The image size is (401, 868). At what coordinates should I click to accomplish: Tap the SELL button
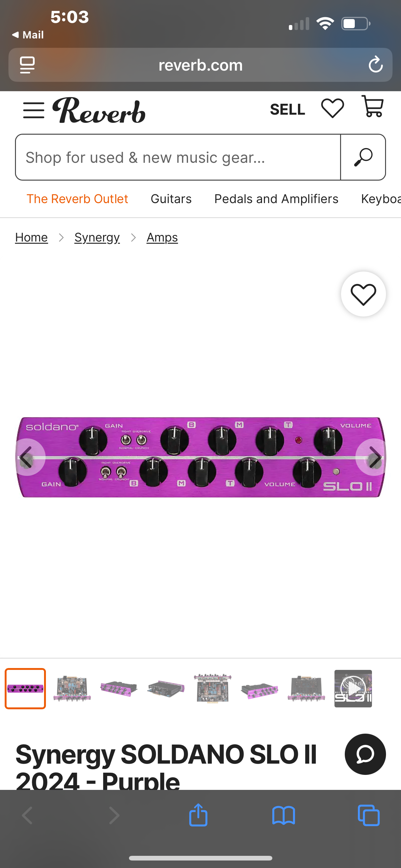[287, 109]
